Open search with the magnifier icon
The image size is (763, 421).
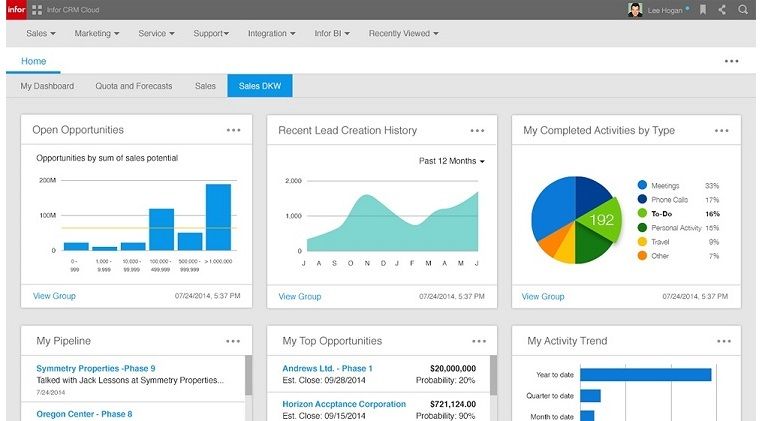pos(743,10)
